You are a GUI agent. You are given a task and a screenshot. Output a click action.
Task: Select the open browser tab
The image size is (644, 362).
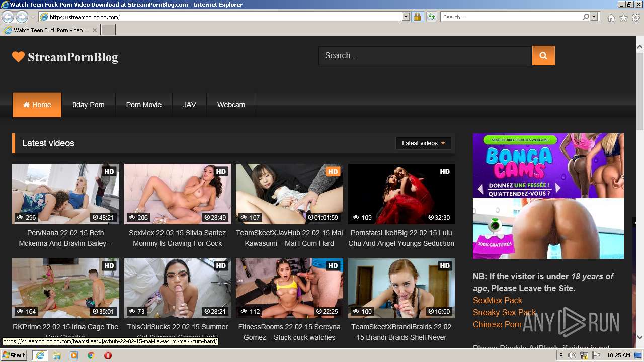click(50, 30)
